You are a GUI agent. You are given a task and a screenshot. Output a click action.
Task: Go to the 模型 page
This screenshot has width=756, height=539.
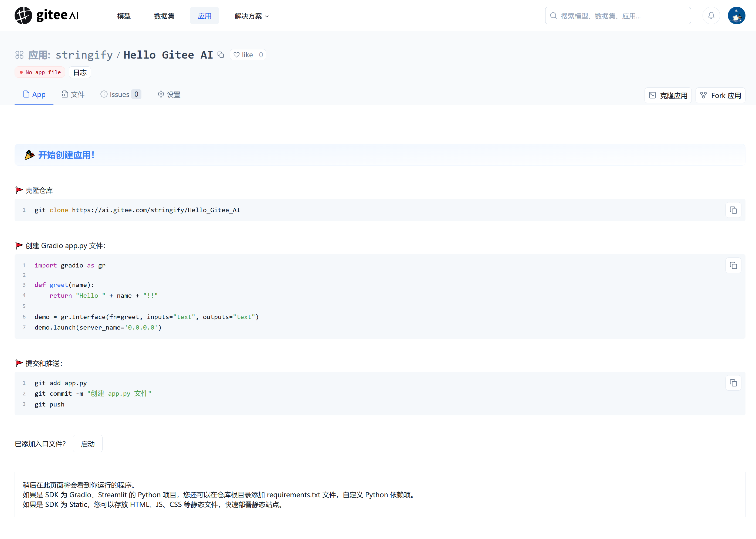(x=124, y=16)
